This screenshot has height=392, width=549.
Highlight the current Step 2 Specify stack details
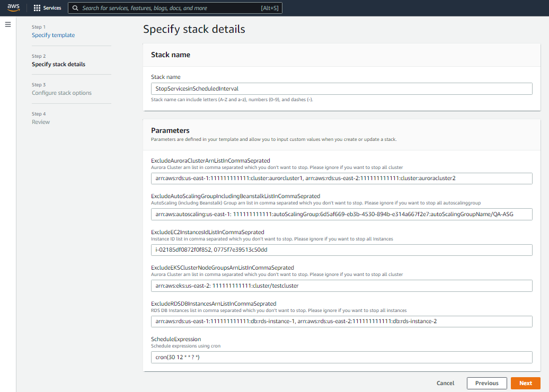coord(59,64)
